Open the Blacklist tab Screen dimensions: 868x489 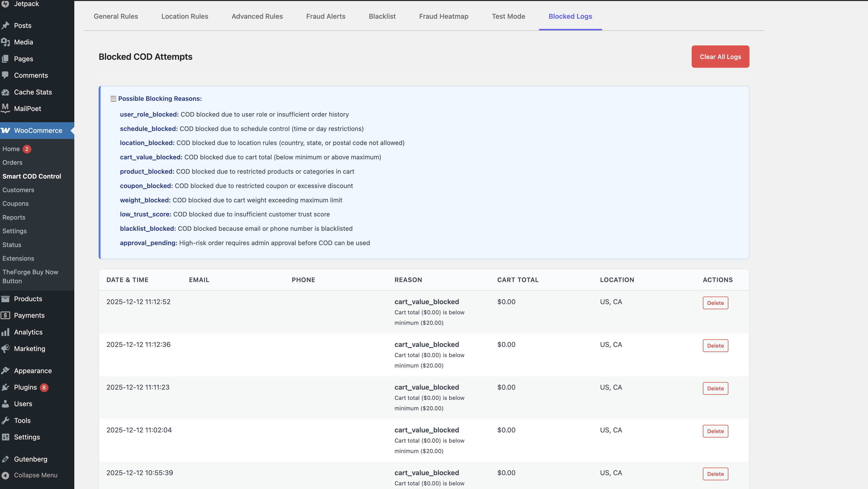(382, 16)
